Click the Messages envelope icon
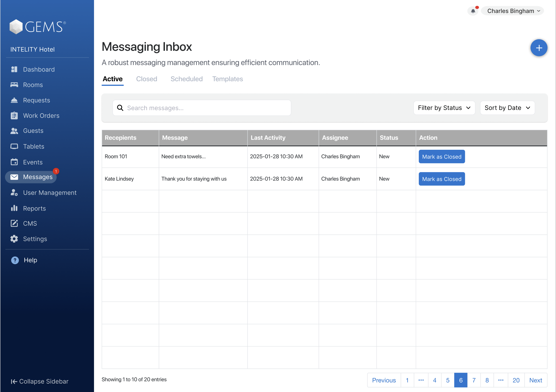Viewport: 556px width, 392px height. point(14,177)
